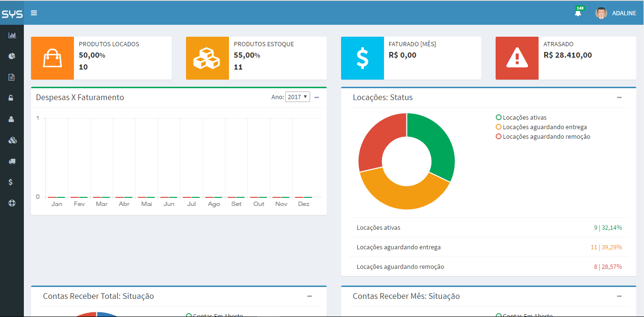Click the 55,00% stock products percentage
Screen dimensions: 644x317
pyautogui.click(x=247, y=55)
